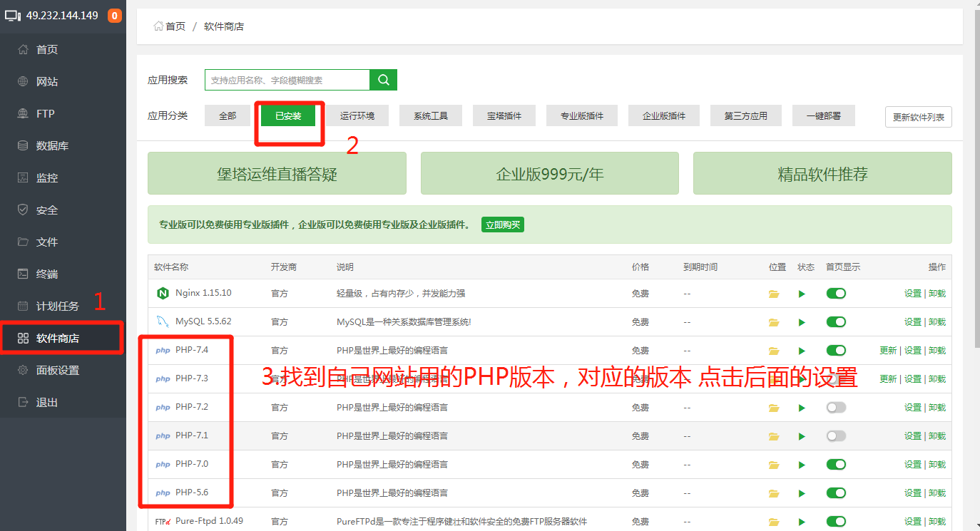The image size is (980, 531).
Task: Select the 宝塔插件 category tab
Action: [x=504, y=115]
